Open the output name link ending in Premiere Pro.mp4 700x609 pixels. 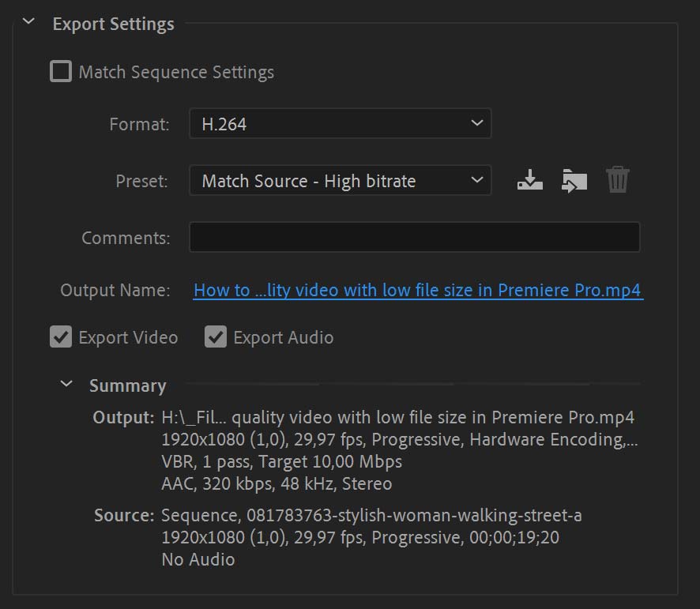(x=418, y=290)
